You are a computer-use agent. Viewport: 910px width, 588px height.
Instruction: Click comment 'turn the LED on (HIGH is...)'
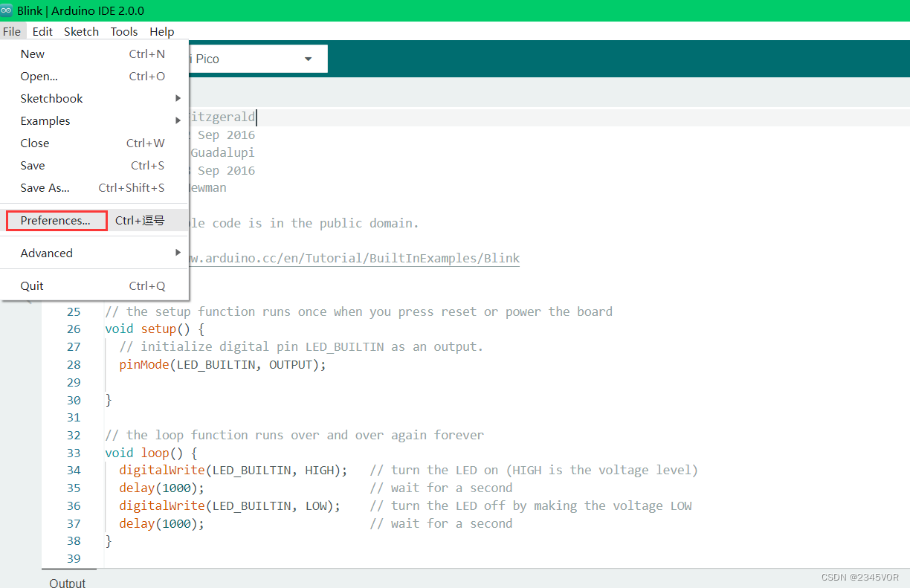(534, 471)
